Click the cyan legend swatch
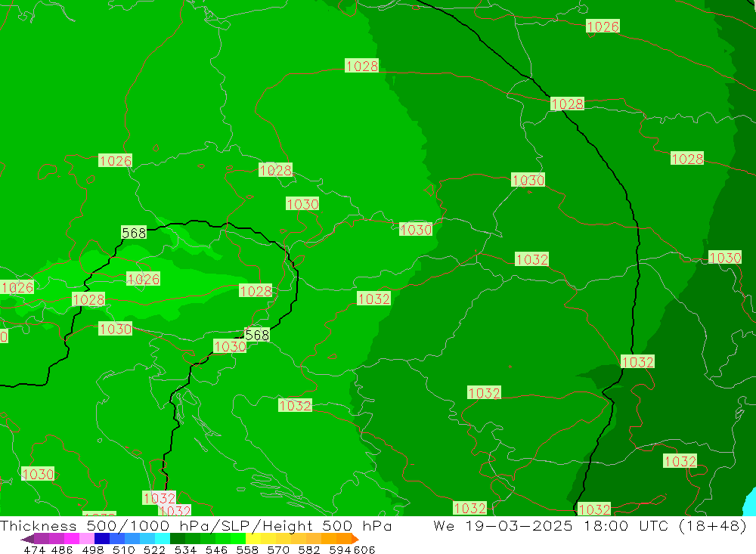The height and width of the screenshot is (554, 756). click(x=163, y=539)
